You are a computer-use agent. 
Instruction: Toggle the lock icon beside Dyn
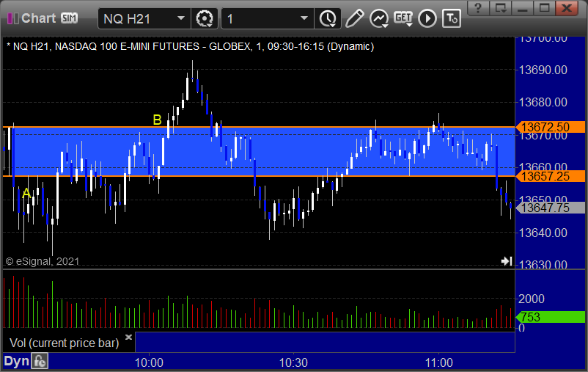point(40,362)
